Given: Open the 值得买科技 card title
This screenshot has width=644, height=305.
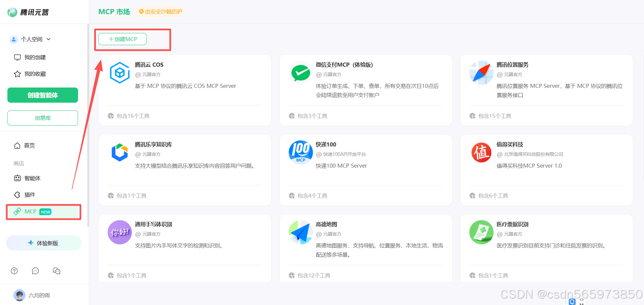Looking at the screenshot, I should pyautogui.click(x=510, y=144).
